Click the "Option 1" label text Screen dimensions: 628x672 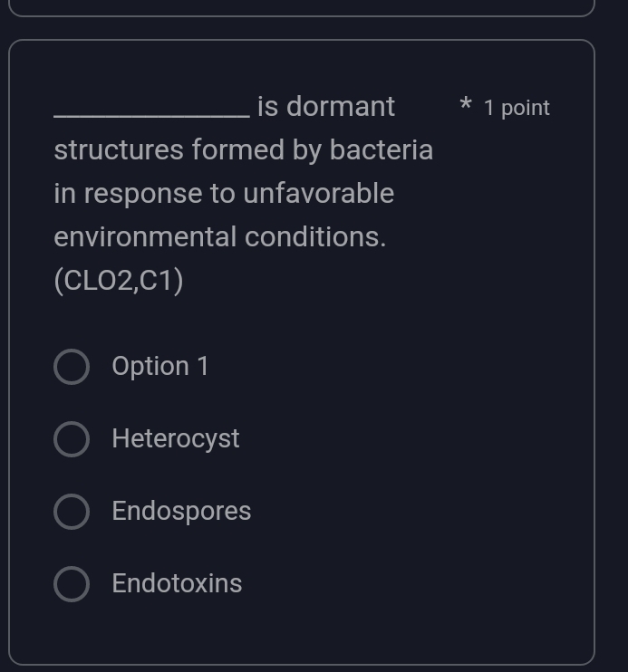(160, 367)
